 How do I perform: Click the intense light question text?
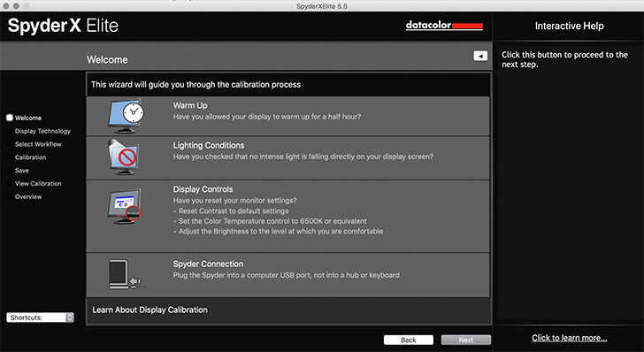click(303, 157)
